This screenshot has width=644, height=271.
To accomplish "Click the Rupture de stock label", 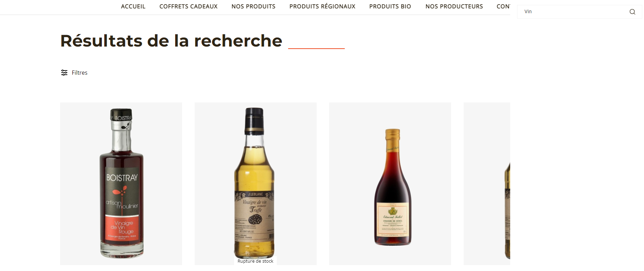I will [x=255, y=261].
